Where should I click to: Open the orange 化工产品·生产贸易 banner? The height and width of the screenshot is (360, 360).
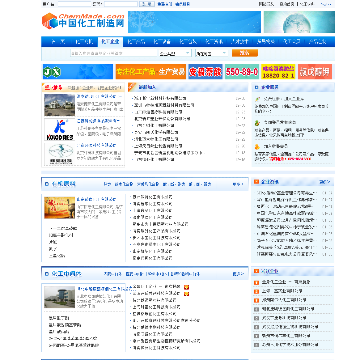151,72
